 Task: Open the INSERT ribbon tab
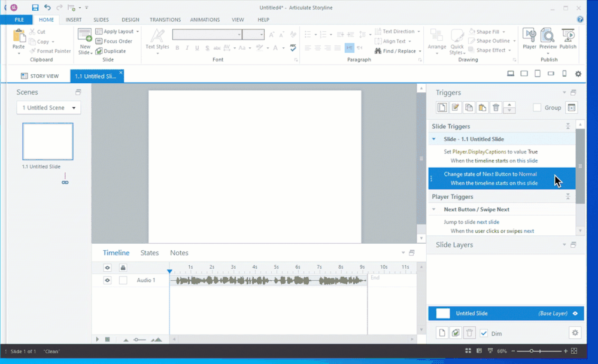point(74,20)
